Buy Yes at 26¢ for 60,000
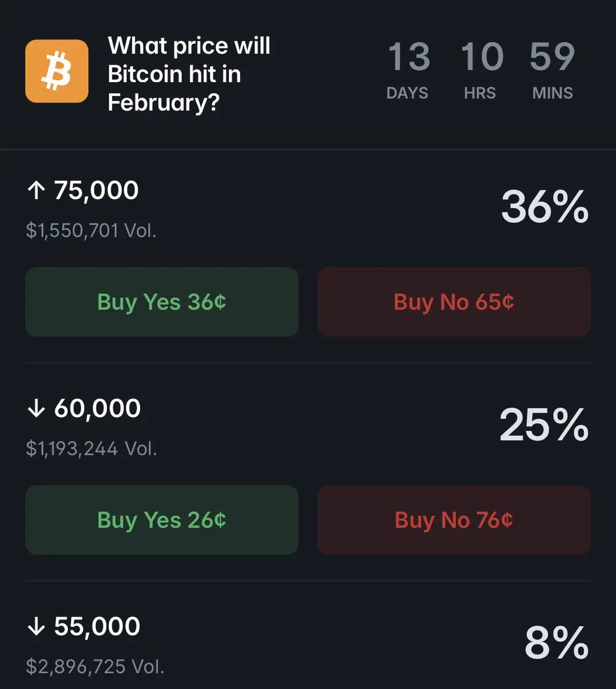 (x=162, y=520)
